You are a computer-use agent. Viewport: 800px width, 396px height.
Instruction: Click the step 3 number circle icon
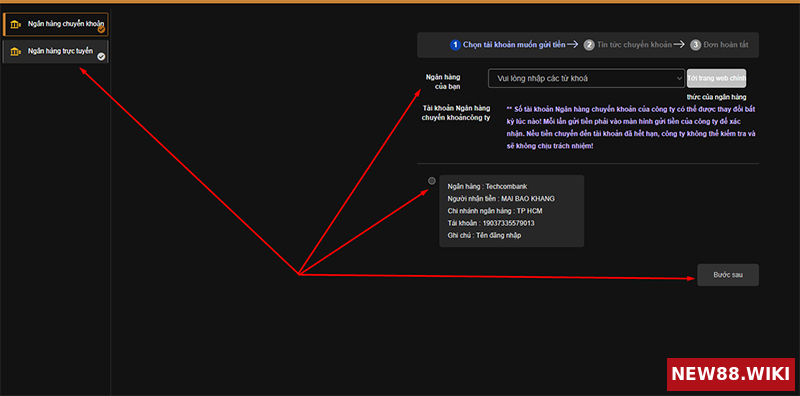click(696, 45)
